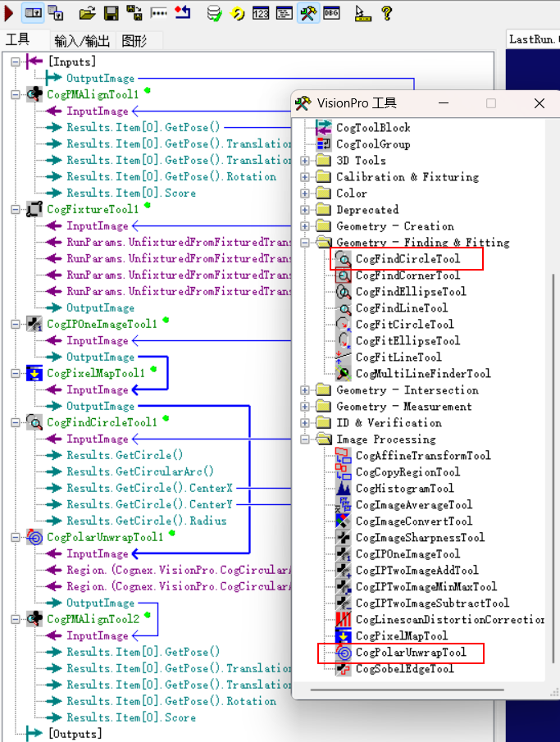Select CogImageAverageTool in tools list

coord(414,504)
